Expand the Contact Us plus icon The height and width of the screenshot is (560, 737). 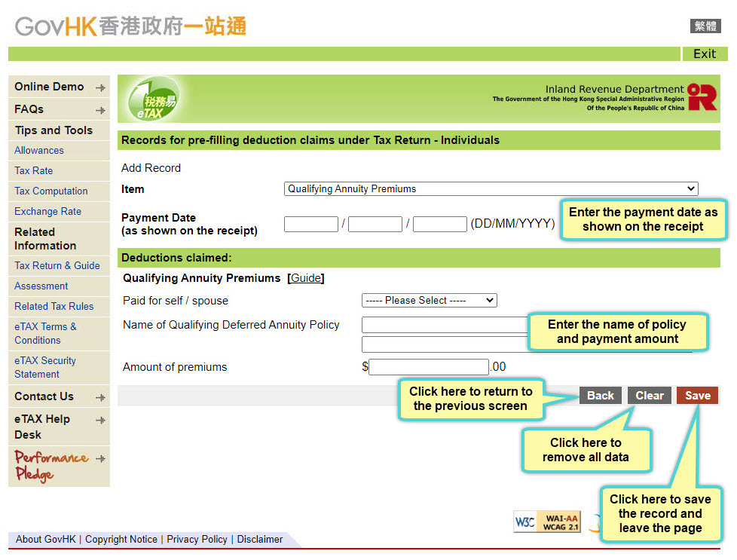[x=100, y=397]
